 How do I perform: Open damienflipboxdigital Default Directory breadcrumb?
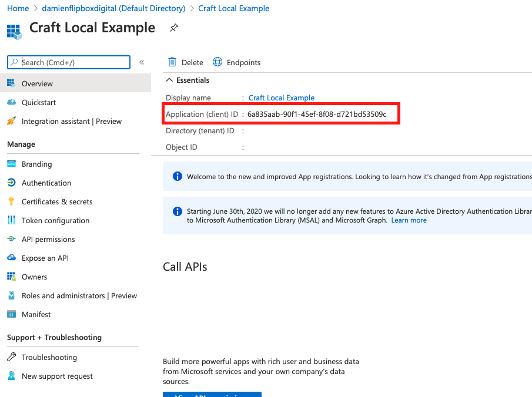113,8
